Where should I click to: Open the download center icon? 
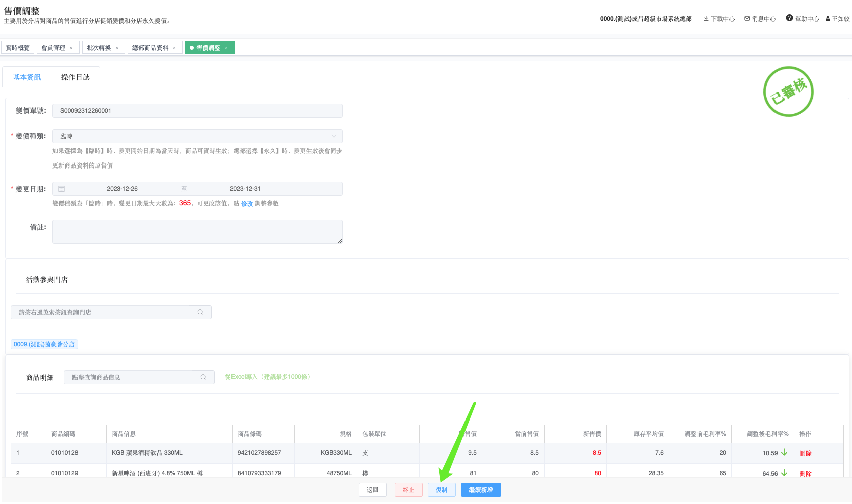(x=706, y=19)
